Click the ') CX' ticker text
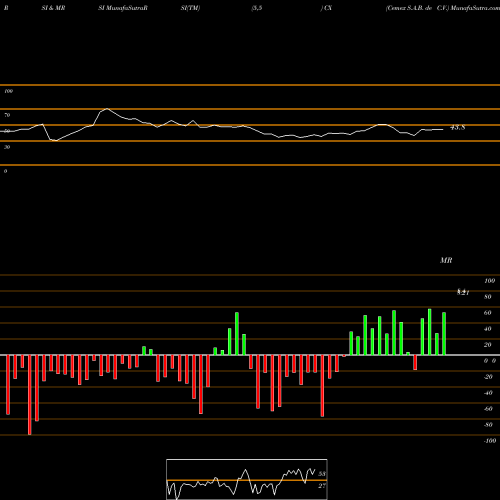 tap(326, 8)
